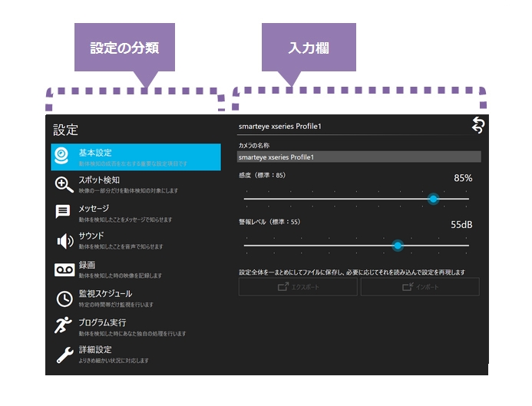Image resolution: width=532 pixels, height=406 pixels.
Task: Click the 警報レベル slider handle at 55dB
Action: 398,246
